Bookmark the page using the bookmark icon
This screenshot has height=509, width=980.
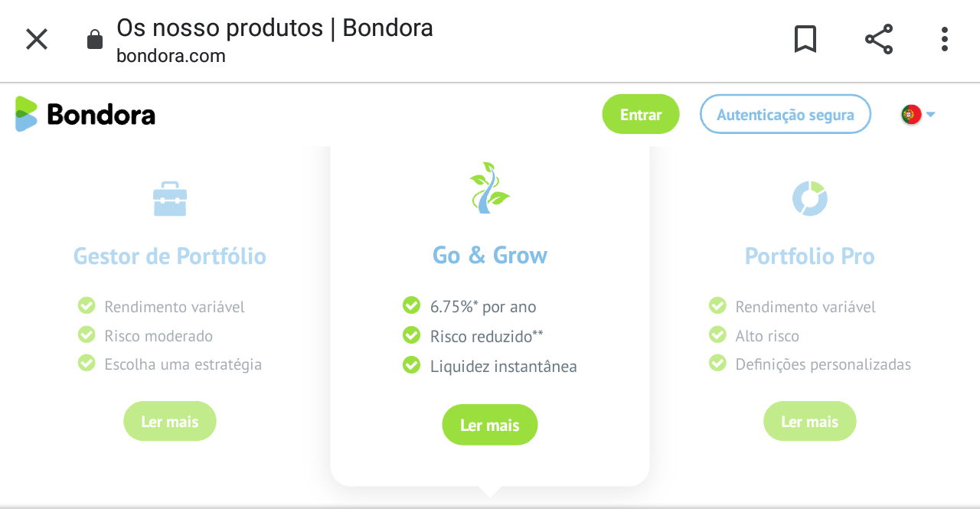[805, 38]
